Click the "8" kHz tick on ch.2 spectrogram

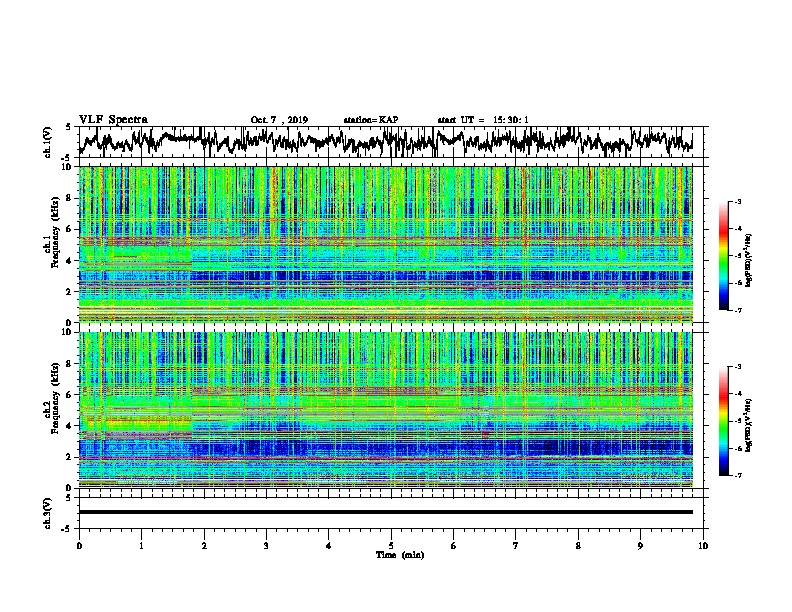coord(71,364)
